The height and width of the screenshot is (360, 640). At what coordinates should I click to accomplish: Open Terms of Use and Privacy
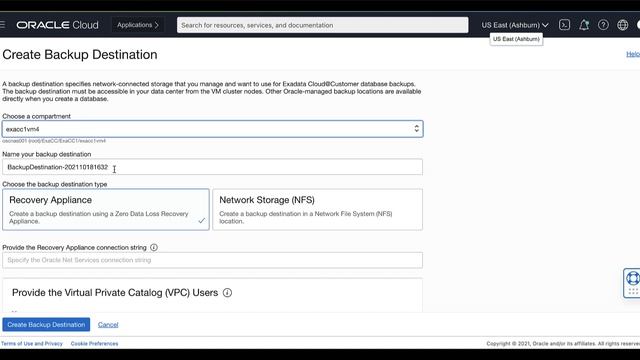(32, 344)
